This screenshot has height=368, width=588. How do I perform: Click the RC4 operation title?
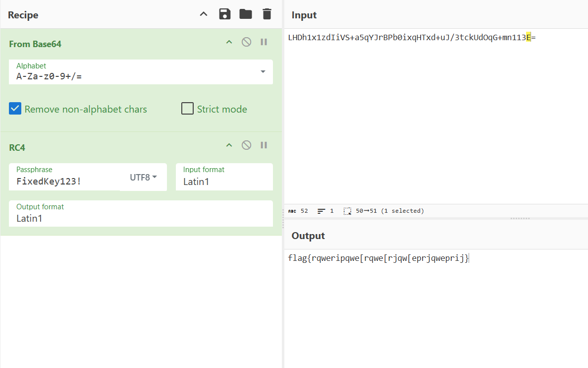click(17, 148)
